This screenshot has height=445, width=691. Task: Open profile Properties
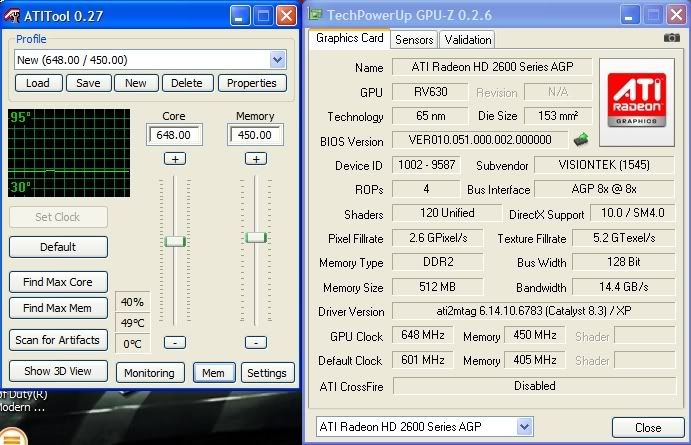tap(252, 83)
